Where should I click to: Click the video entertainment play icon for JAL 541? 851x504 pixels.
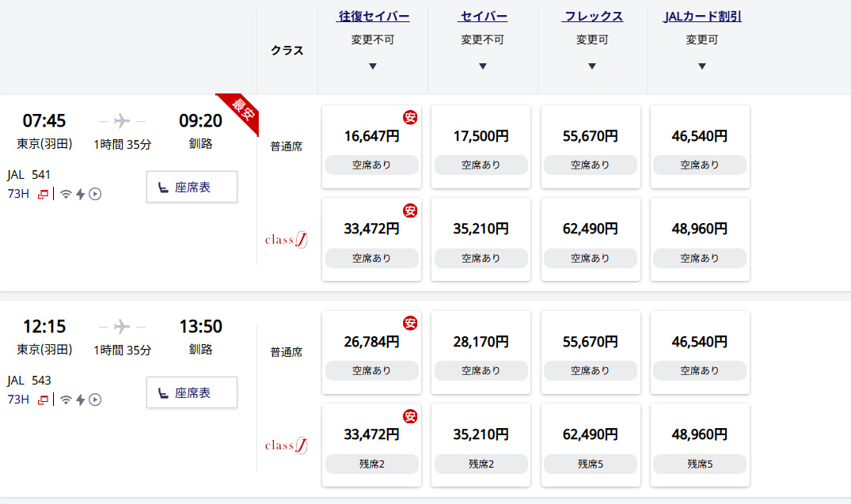(95, 194)
